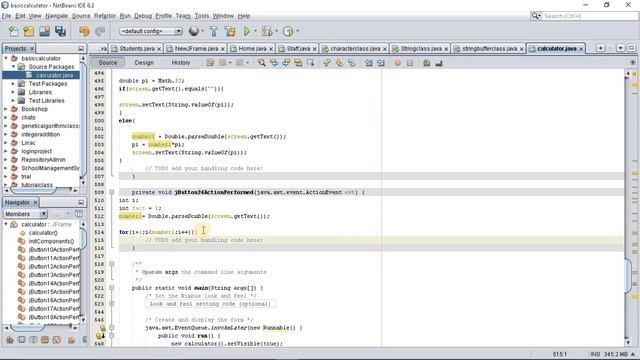The width and height of the screenshot is (640, 360).
Task: Click the Profile Project toolbar icon
Action: (x=288, y=31)
